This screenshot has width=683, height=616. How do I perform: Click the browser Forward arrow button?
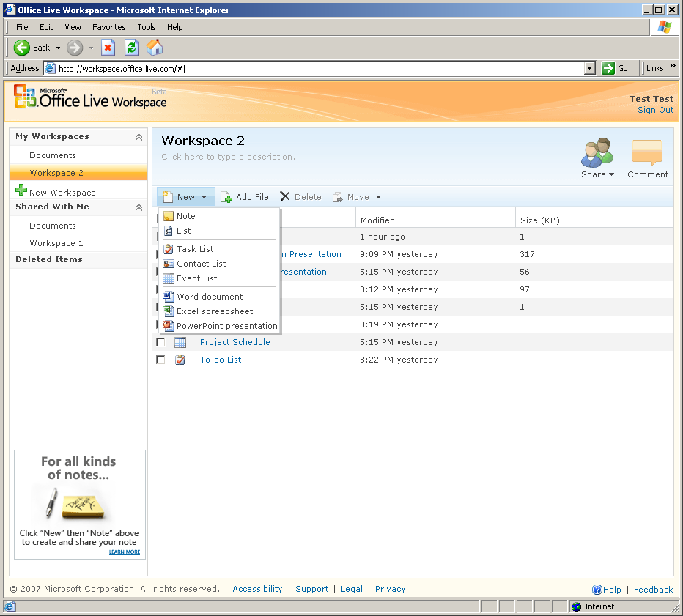tap(75, 48)
